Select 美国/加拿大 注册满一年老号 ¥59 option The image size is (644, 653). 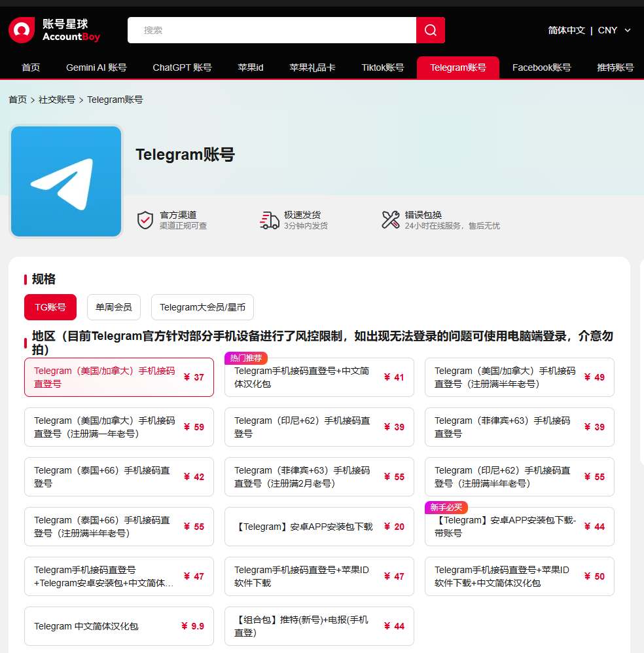click(x=119, y=427)
